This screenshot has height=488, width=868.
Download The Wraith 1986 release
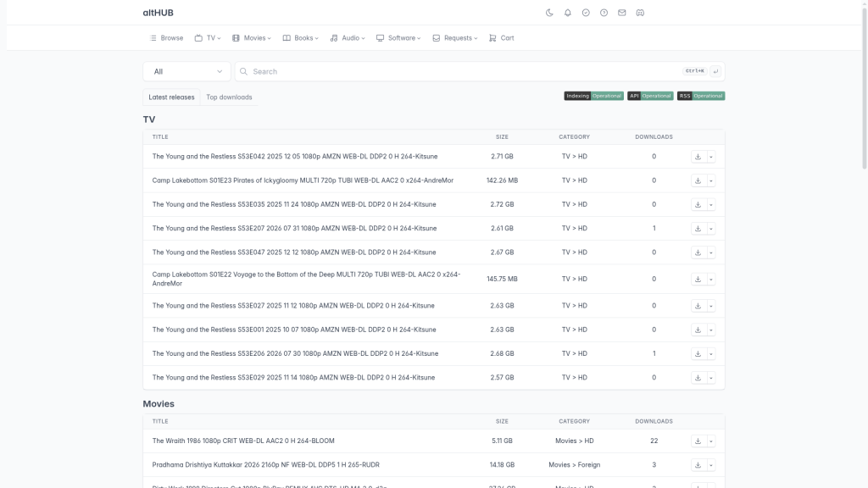click(x=698, y=441)
